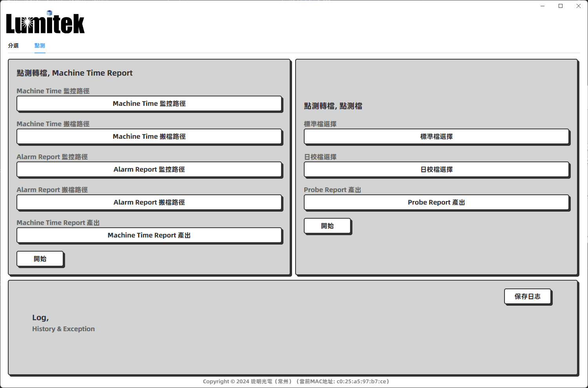
Task: Pick a file via 日校檔選擇 button
Action: pos(436,169)
